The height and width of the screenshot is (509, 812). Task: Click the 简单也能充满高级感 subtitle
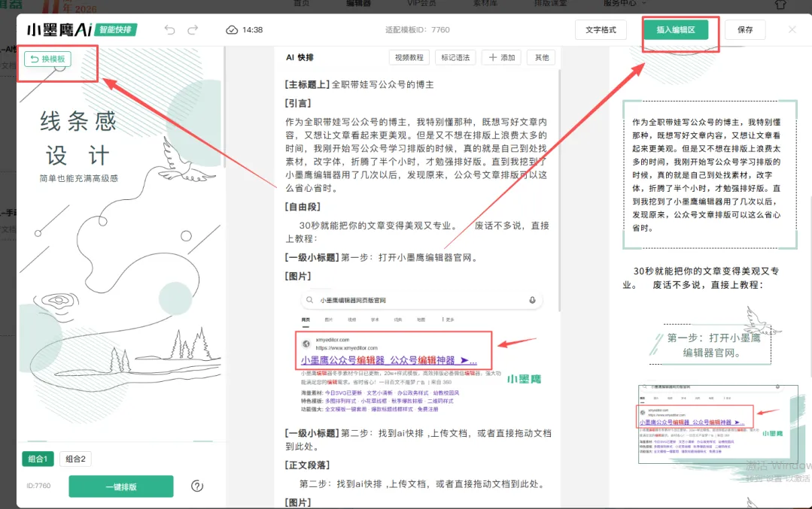point(79,178)
